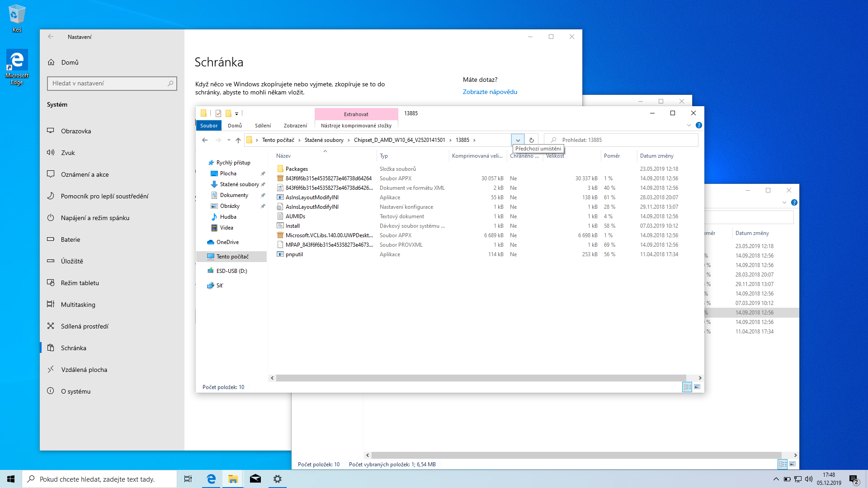Open previous locations address dropdown
Image resolution: width=868 pixels, height=488 pixels.
[x=518, y=140]
